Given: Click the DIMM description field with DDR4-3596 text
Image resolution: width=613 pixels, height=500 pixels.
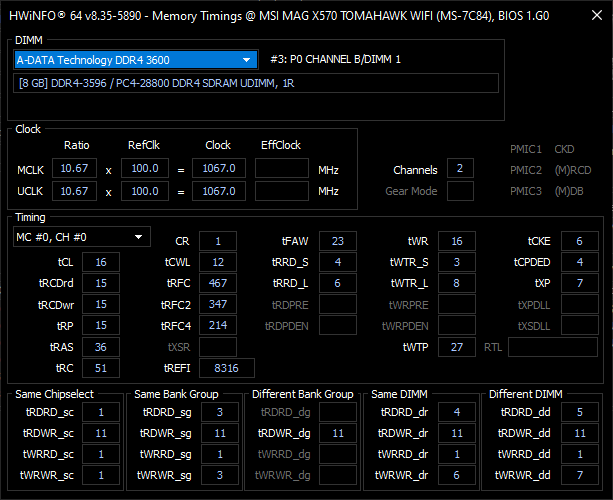Looking at the screenshot, I should coord(256,83).
